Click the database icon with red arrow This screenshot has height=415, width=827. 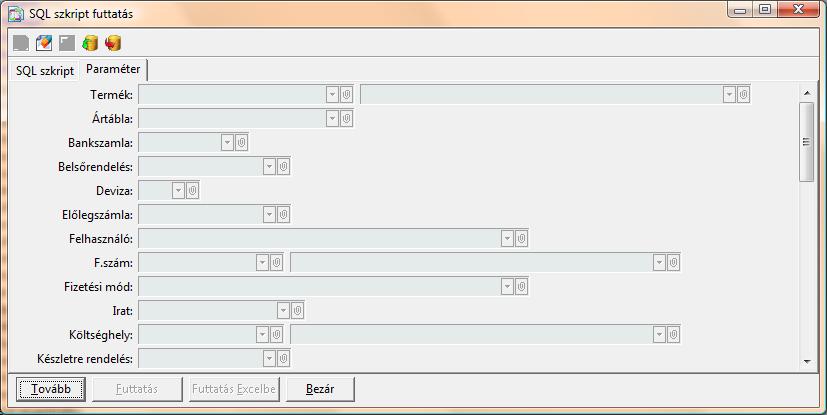(x=113, y=43)
